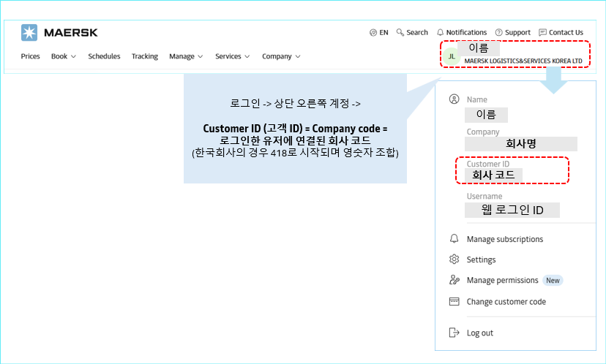Click the Log out door icon

coord(454,333)
